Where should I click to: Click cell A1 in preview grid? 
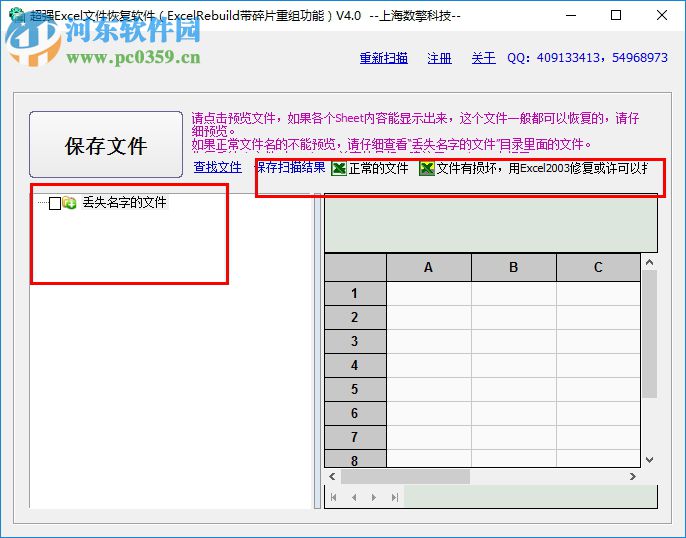pyautogui.click(x=429, y=293)
